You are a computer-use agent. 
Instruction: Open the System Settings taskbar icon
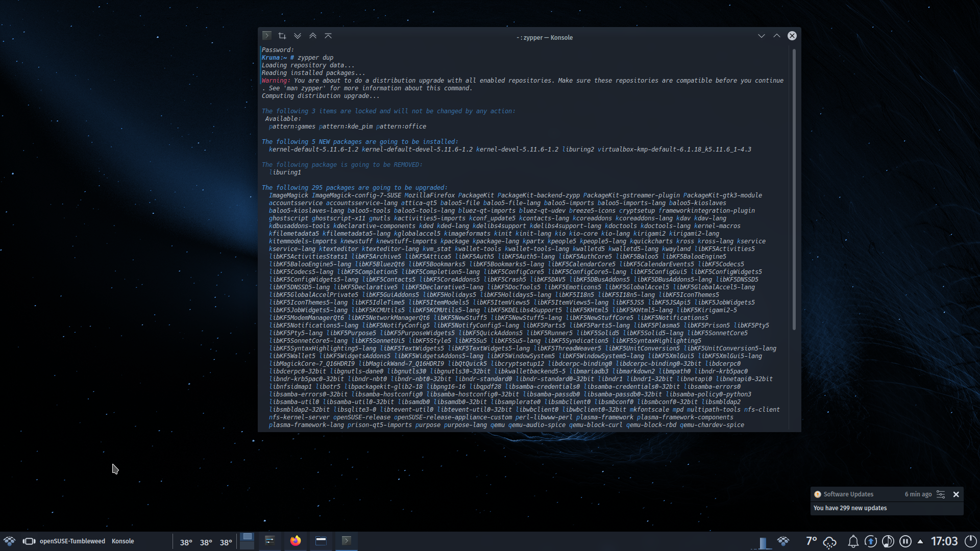point(270,541)
